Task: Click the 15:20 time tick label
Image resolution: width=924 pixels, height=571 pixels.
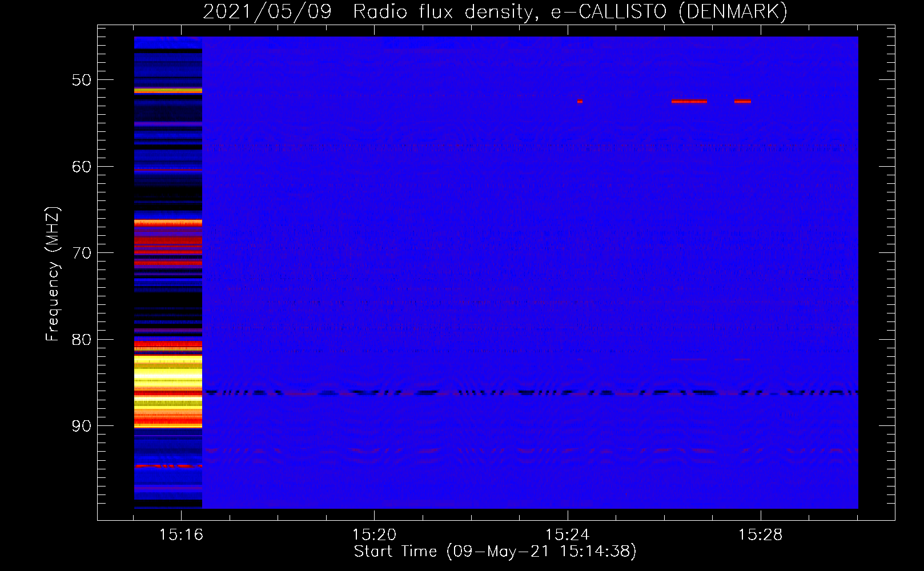Action: pos(374,535)
